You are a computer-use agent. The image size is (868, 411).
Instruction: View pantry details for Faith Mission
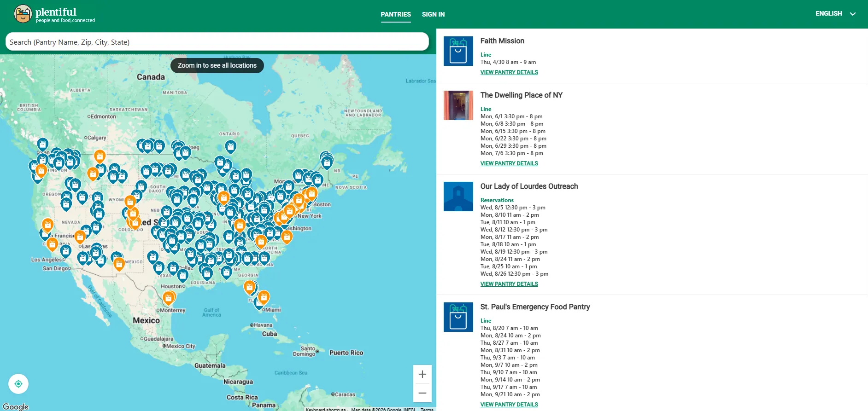509,72
